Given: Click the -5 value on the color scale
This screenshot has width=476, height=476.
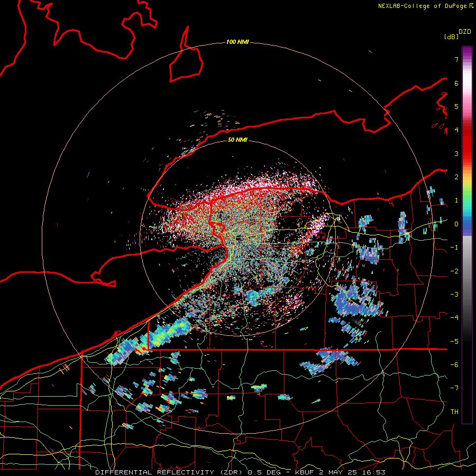Looking at the screenshot, I should (454, 341).
